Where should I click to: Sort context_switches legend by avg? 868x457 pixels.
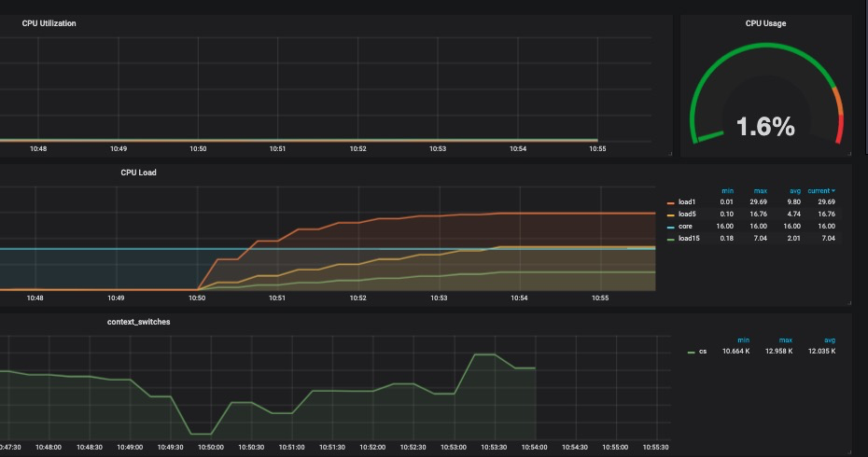[829, 340]
